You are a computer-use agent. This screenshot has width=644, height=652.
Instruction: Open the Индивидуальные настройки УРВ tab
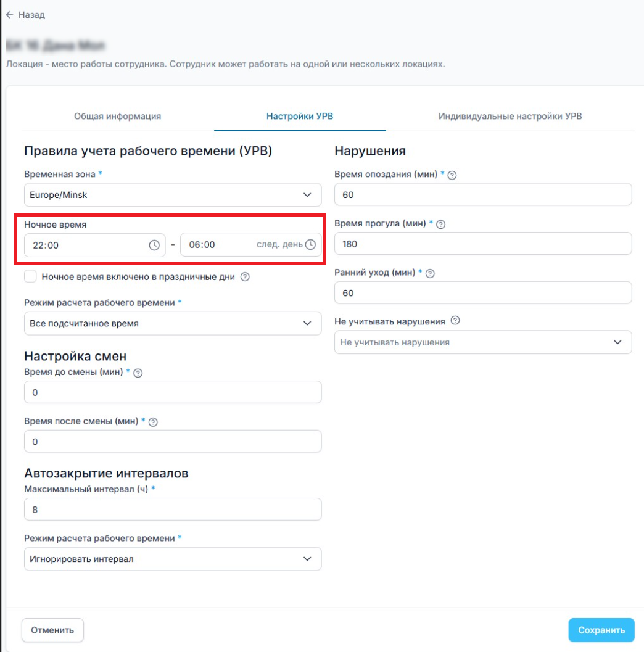(x=510, y=116)
